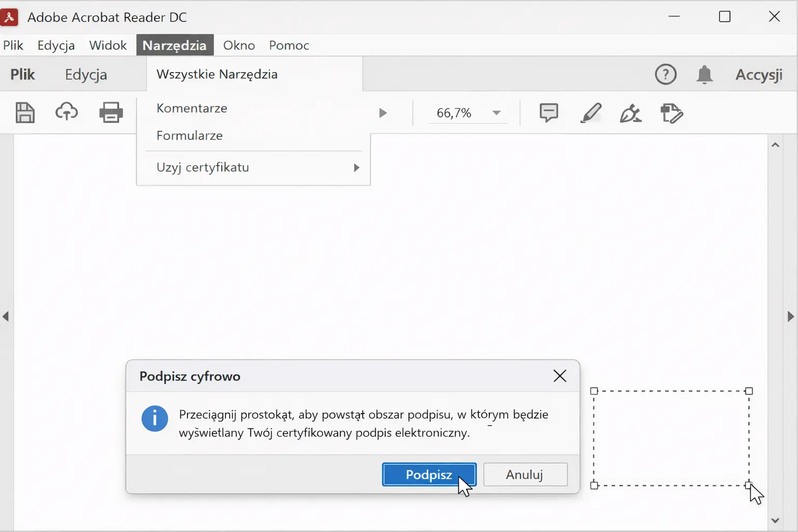
Task: Select the fountain pen sign tool
Action: pos(630,113)
